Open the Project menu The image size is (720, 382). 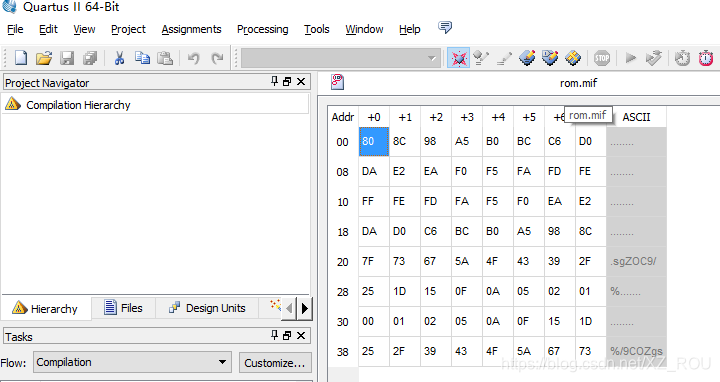tap(128, 29)
